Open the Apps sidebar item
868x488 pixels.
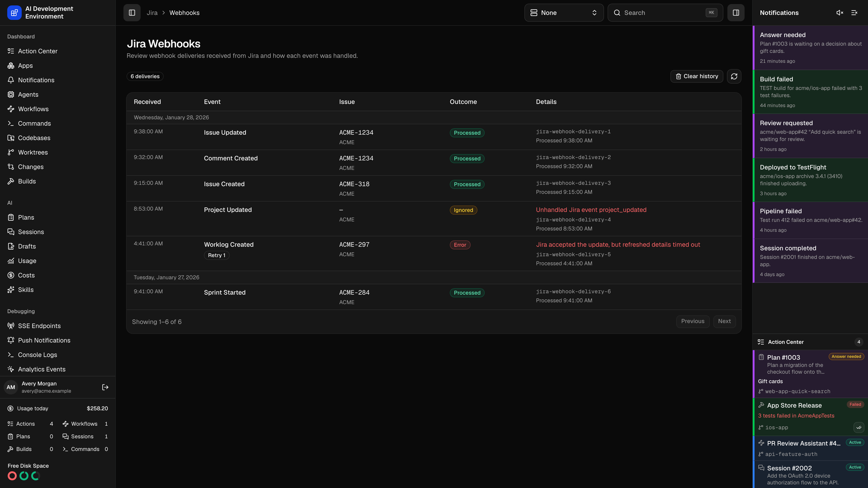click(x=58, y=66)
